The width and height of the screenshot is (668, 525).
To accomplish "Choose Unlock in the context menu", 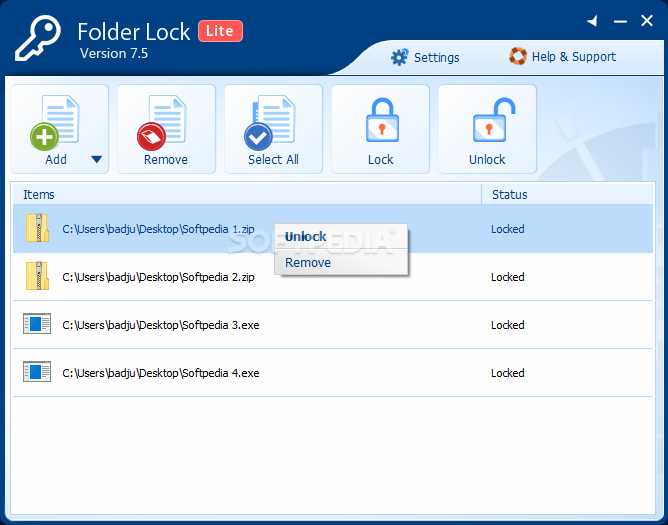I will [x=341, y=237].
